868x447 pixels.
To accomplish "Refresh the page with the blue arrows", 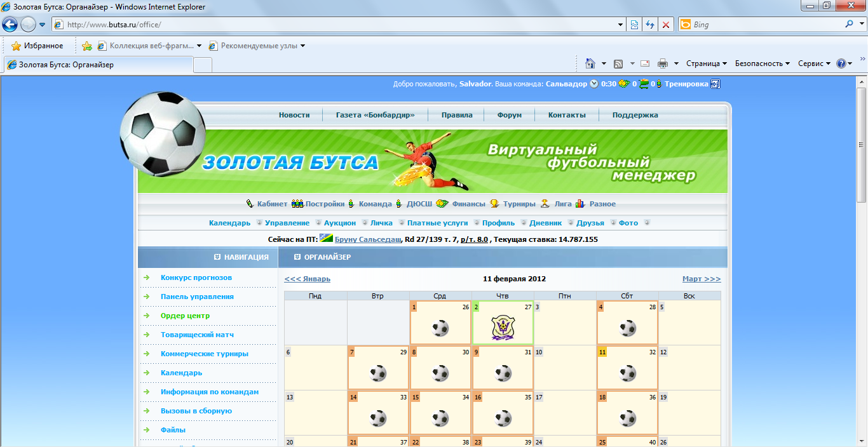I will [x=650, y=25].
